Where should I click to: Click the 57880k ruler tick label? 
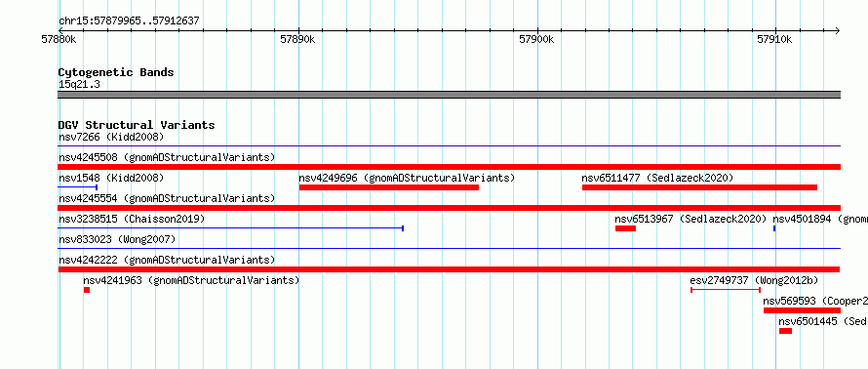59,39
